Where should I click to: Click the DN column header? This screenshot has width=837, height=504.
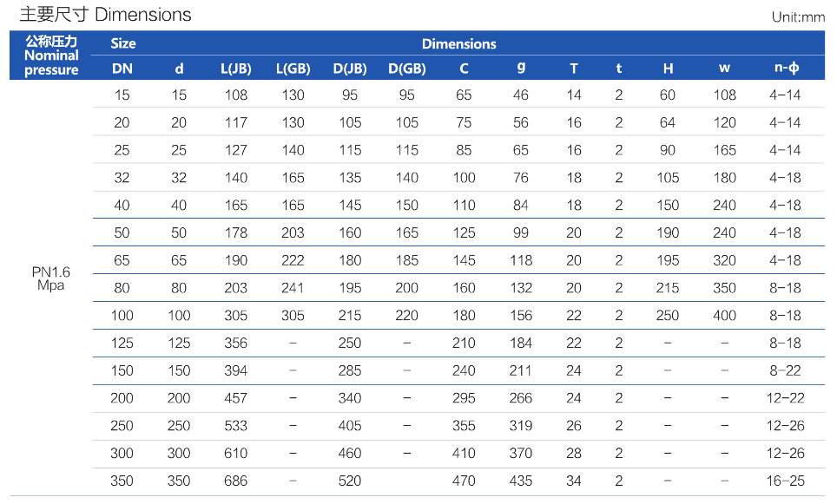pos(122,69)
